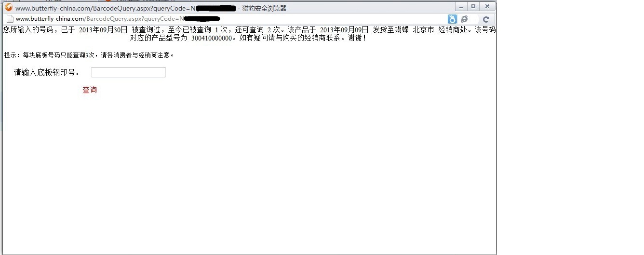Close the barcode query popup window
This screenshot has height=255, width=644.
(487, 6)
